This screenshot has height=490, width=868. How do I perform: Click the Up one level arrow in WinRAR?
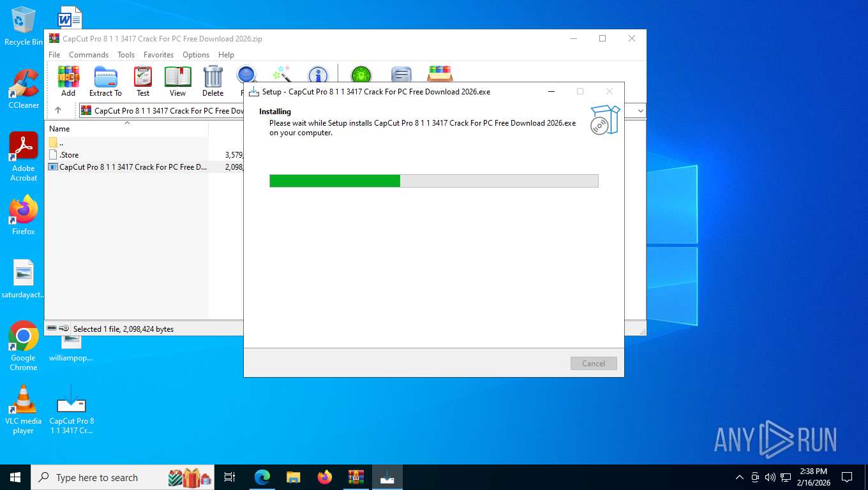coord(58,110)
